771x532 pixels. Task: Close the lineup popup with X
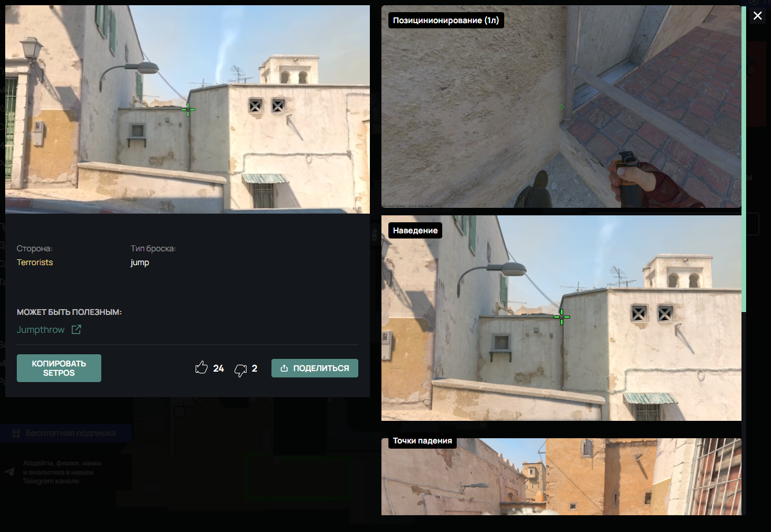tap(758, 16)
